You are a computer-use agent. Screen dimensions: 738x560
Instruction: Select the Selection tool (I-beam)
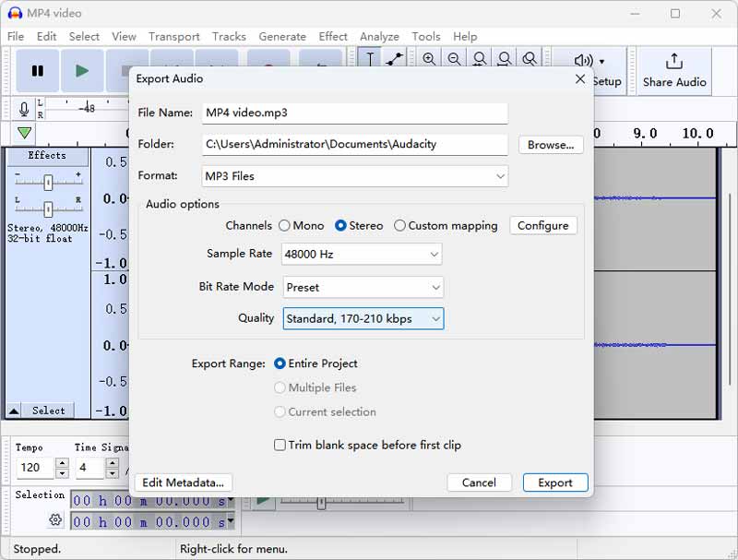click(372, 58)
